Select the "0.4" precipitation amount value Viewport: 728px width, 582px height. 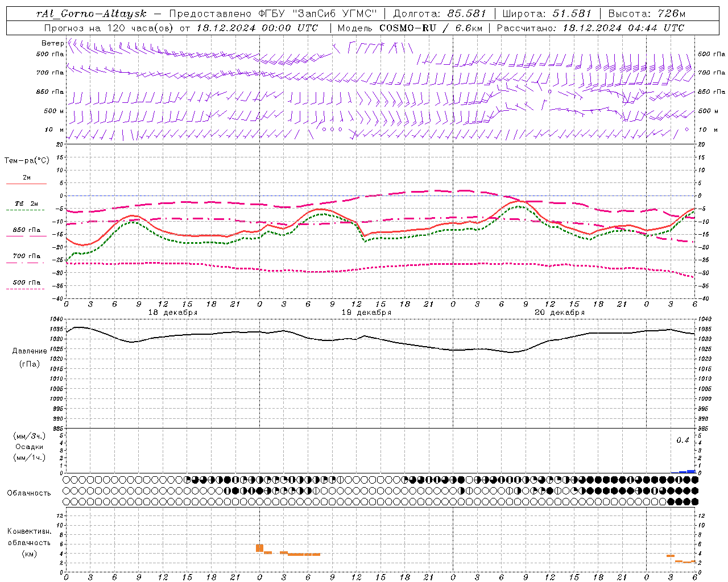[x=682, y=440]
